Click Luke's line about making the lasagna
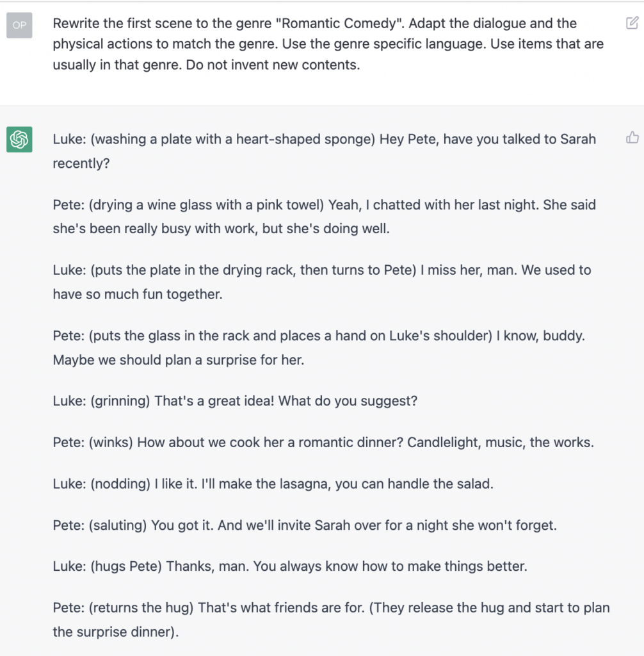644x656 pixels. click(273, 484)
